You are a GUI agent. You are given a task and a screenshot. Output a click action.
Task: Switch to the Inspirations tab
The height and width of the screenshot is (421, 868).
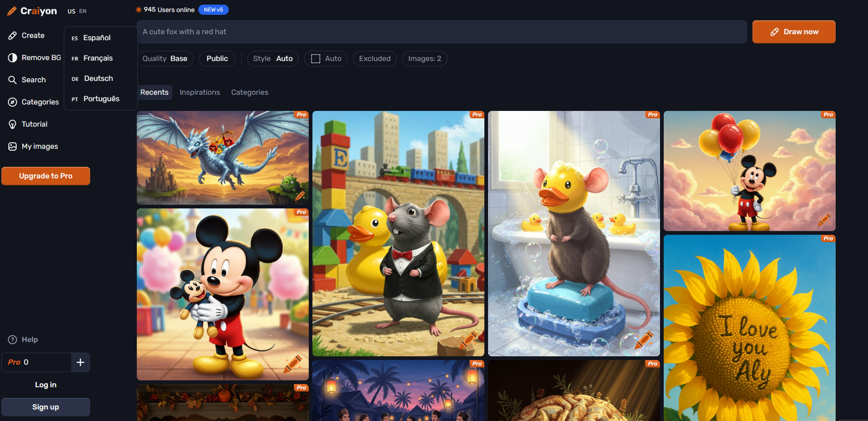tap(200, 92)
